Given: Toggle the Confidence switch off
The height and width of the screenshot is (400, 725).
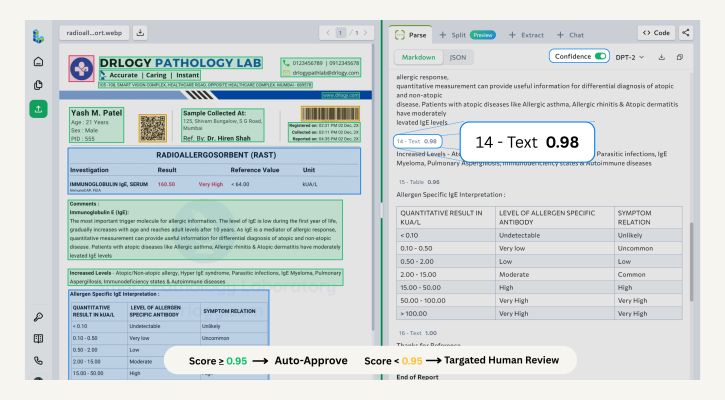Looking at the screenshot, I should [x=601, y=57].
